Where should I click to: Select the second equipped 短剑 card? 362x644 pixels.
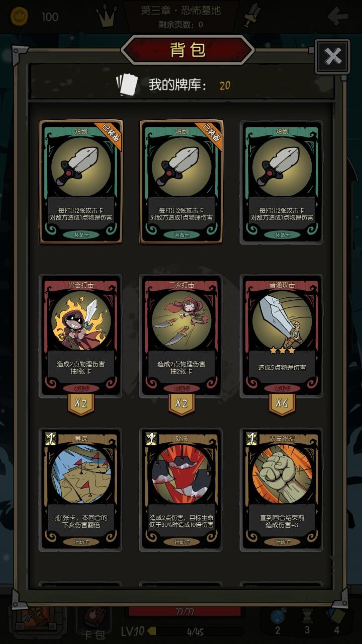182,182
